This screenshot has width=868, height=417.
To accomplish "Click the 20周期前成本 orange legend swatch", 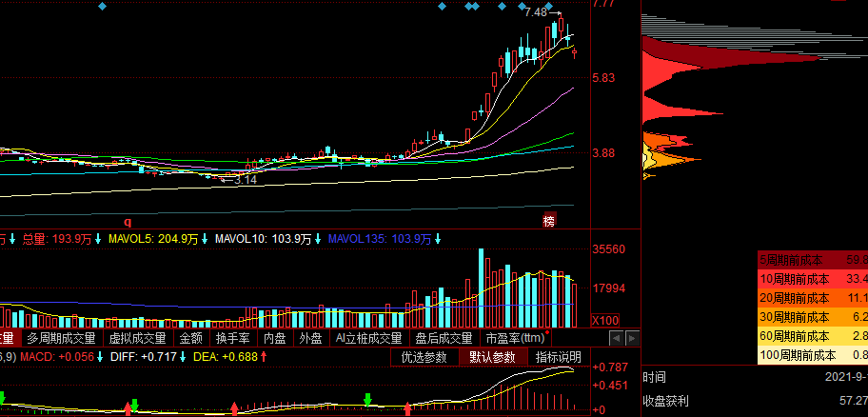I will pyautogui.click(x=813, y=298).
